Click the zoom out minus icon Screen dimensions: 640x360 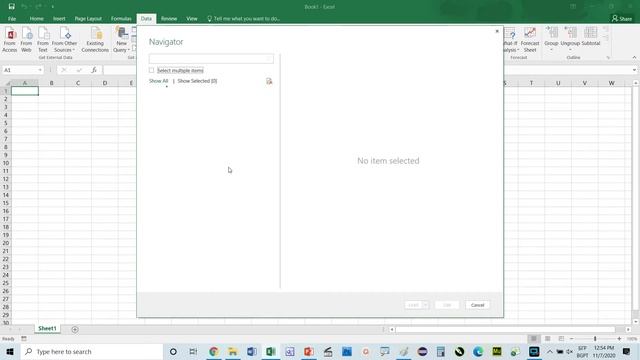tap(571, 339)
